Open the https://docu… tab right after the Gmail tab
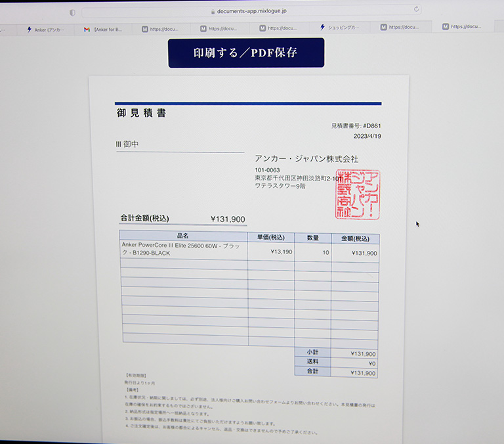 [160, 29]
